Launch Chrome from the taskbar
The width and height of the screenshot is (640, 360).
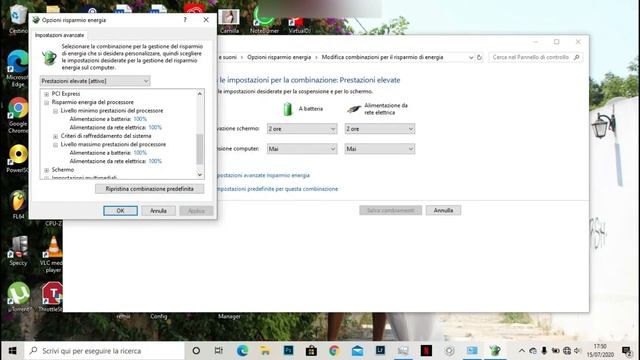(x=334, y=351)
